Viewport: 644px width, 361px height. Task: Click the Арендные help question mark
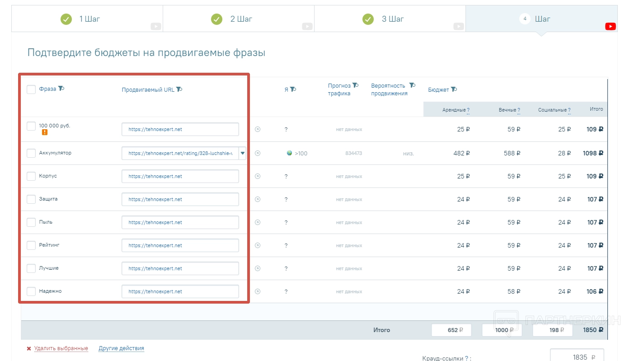[x=468, y=110]
